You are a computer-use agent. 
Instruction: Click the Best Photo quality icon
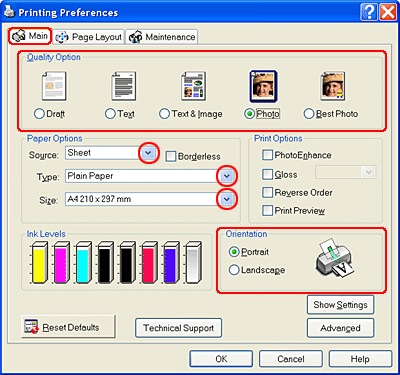point(333,86)
